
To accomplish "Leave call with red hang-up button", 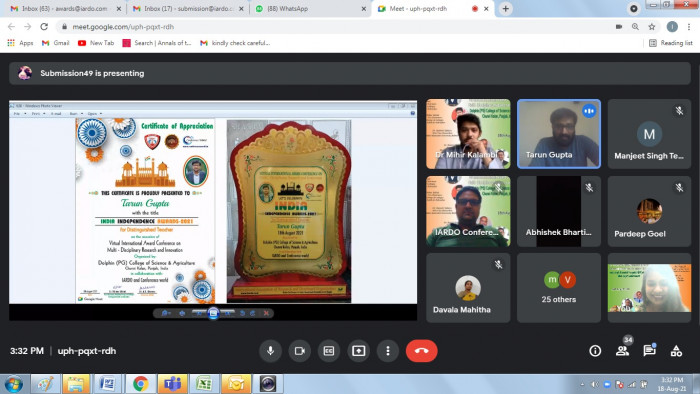I will (x=421, y=351).
